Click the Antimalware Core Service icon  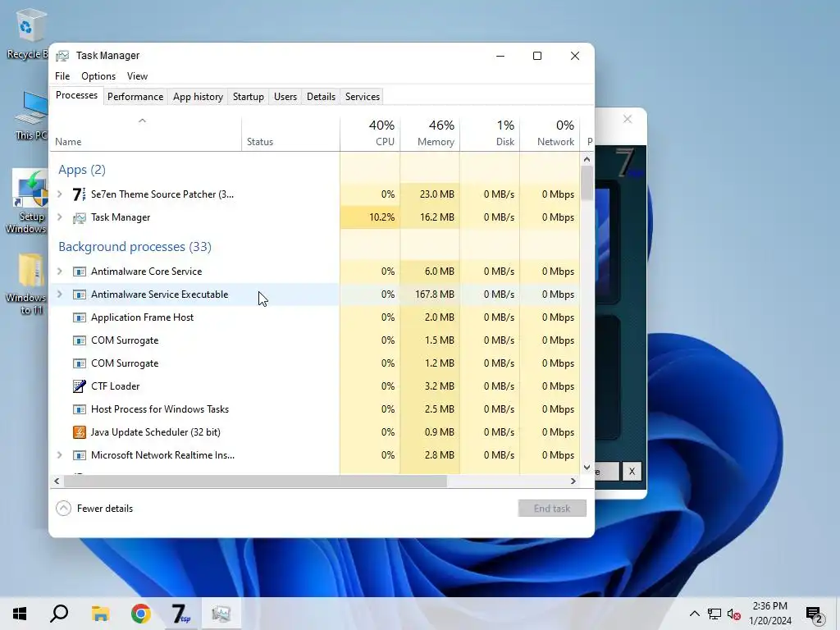pos(80,272)
